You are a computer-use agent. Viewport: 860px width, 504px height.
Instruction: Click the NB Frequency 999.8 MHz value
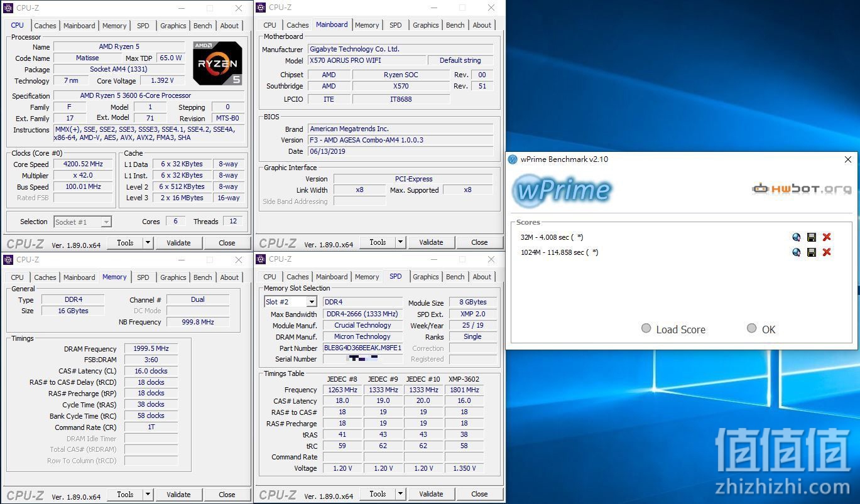click(x=198, y=322)
